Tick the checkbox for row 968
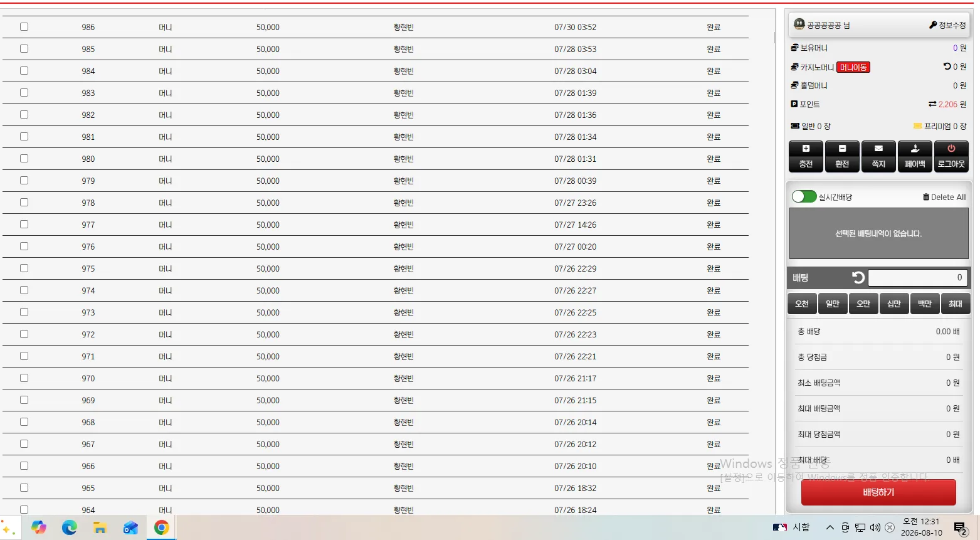 [24, 422]
